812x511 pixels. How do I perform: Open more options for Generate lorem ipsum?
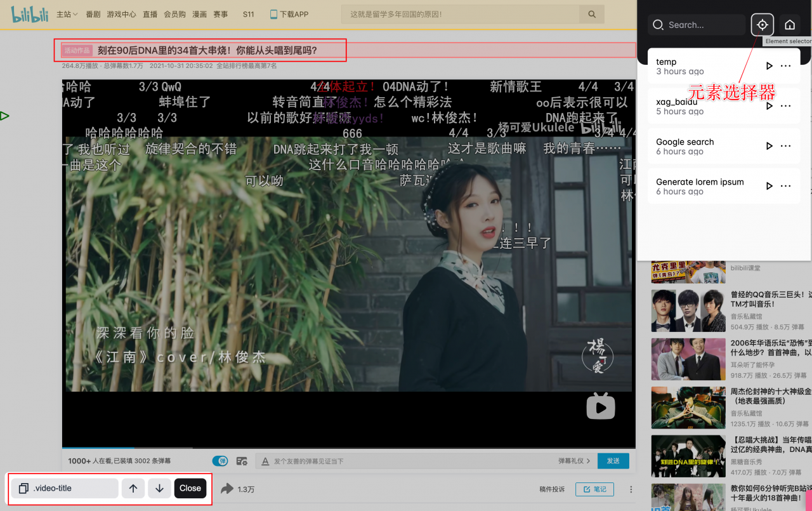pyautogui.click(x=785, y=186)
